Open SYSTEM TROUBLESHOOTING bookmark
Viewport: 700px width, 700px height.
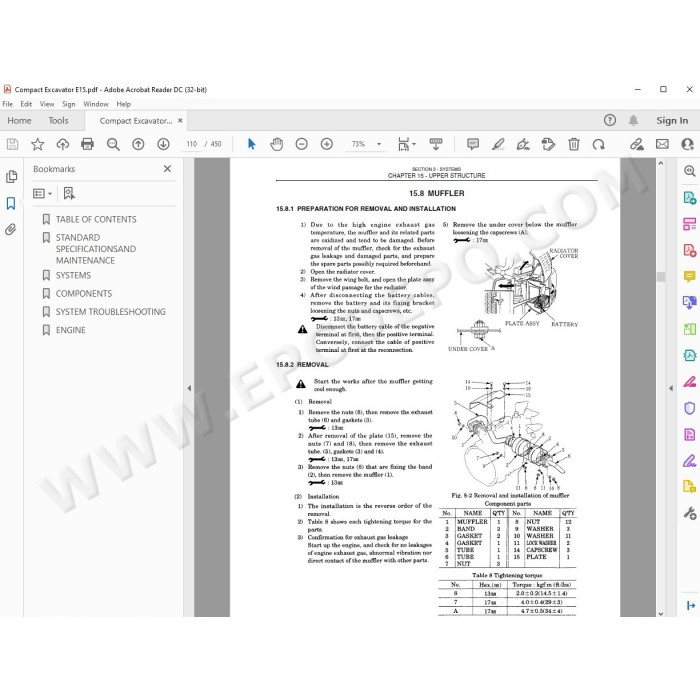[x=111, y=312]
